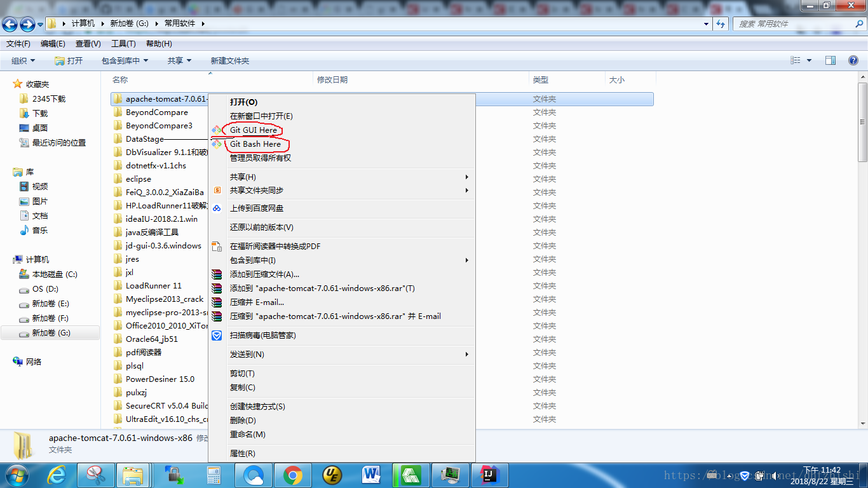Open the view options dropdown arrow
The height and width of the screenshot is (488, 868).
click(x=809, y=60)
